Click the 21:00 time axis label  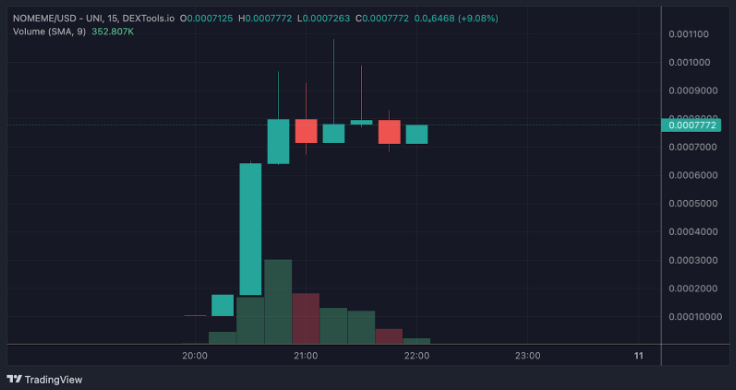click(x=306, y=356)
